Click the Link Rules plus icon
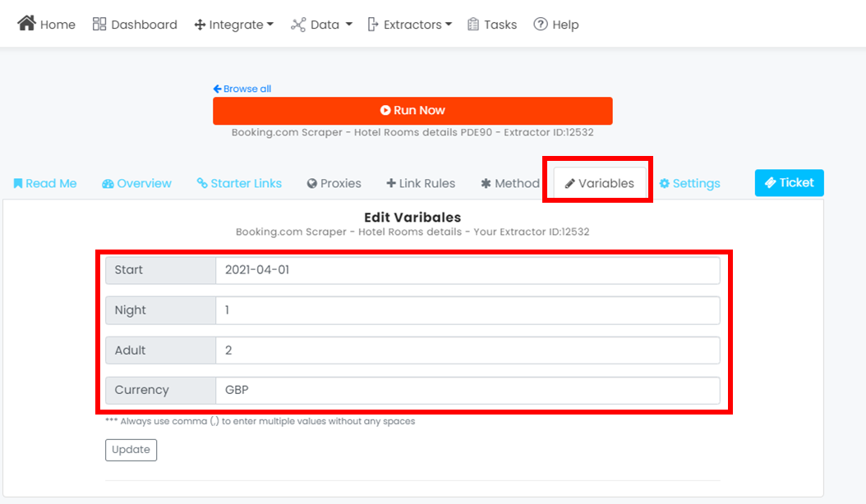Screen dimensions: 866x504 tap(391, 183)
